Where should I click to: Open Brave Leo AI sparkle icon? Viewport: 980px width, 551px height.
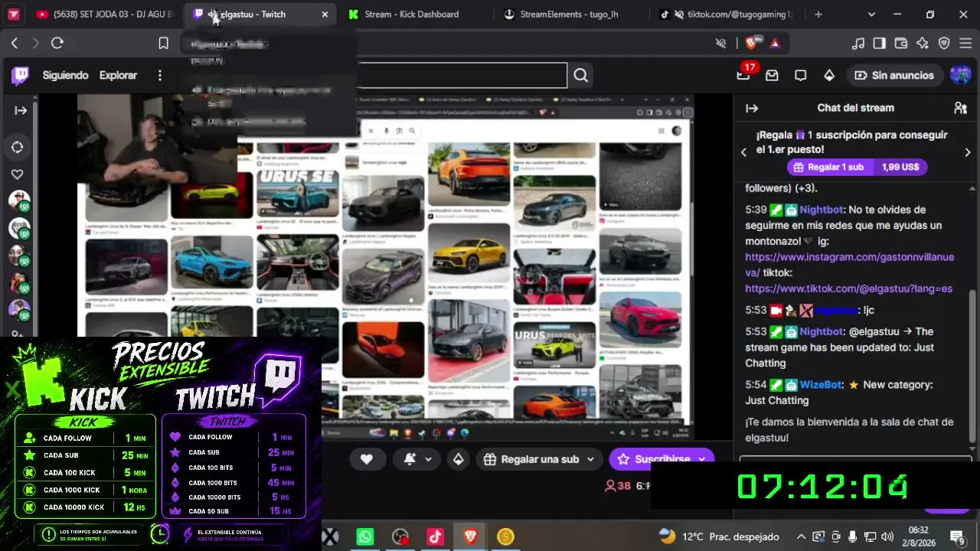(923, 44)
